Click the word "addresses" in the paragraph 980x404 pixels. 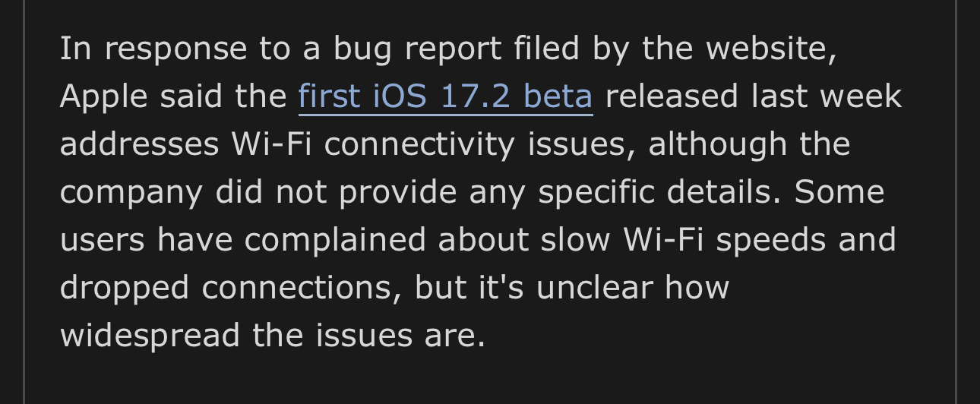pos(139,144)
